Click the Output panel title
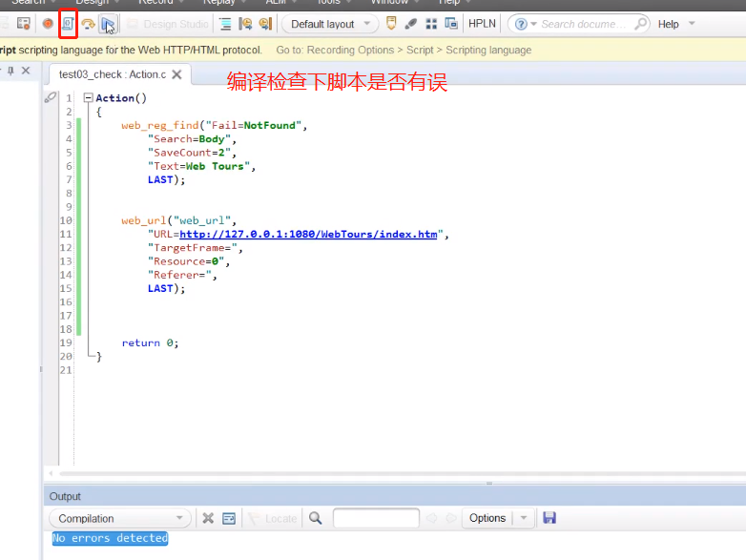This screenshot has height=560, width=746. coord(65,496)
